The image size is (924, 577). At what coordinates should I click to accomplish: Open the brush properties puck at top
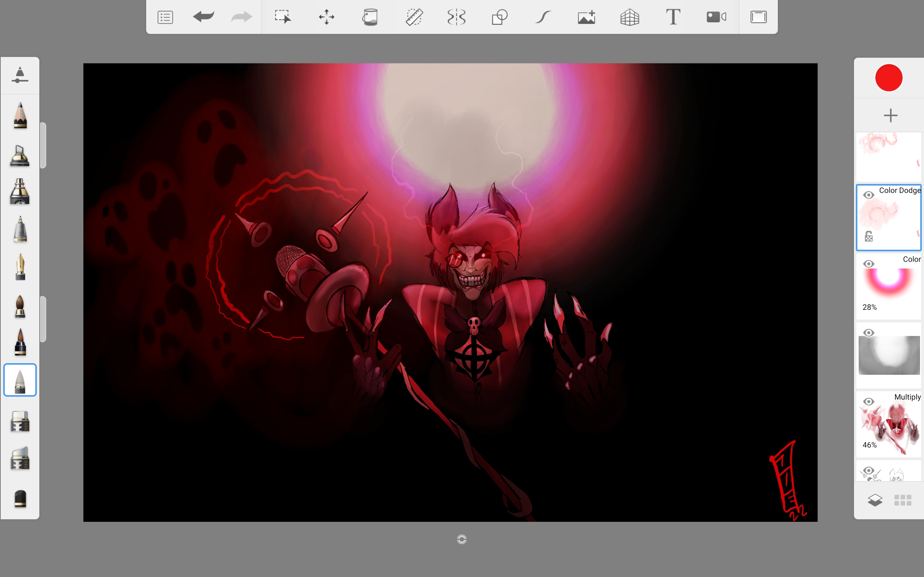click(x=20, y=75)
